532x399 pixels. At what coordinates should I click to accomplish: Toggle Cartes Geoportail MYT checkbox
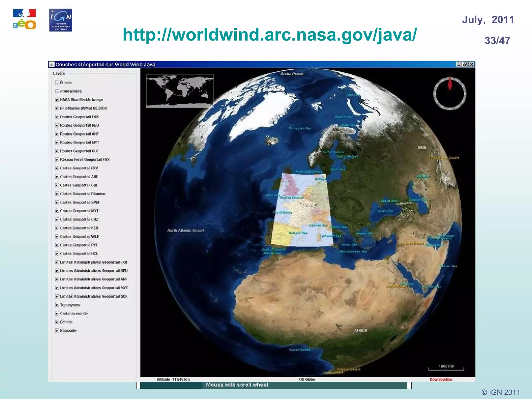(57, 211)
